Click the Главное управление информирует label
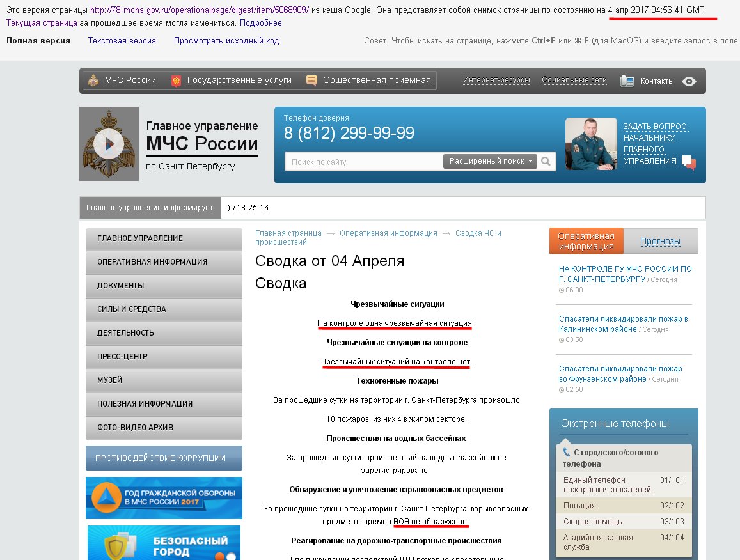740x560 pixels. click(x=150, y=208)
